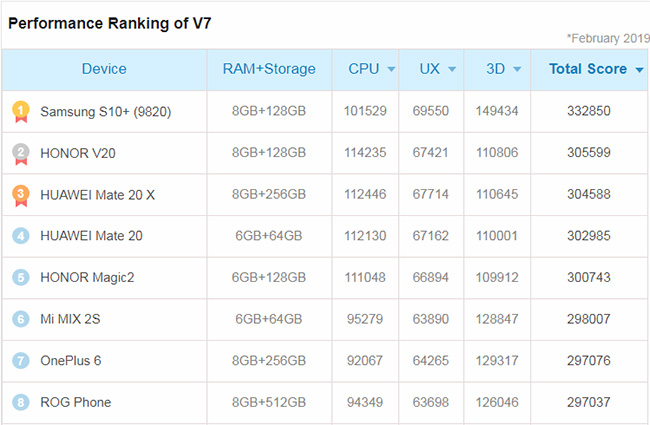Click HUAWEI Mate 20 total score 302985
Image resolution: width=650 pixels, height=425 pixels.
point(589,236)
